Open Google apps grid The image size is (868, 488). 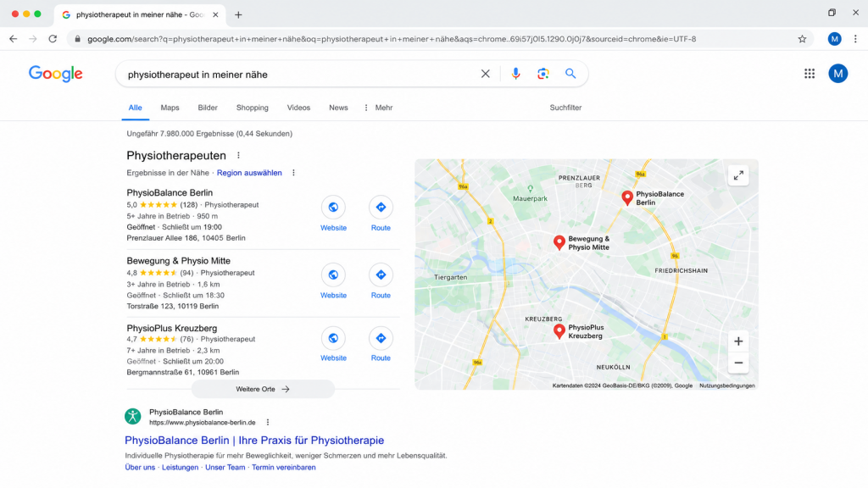pyautogui.click(x=810, y=74)
